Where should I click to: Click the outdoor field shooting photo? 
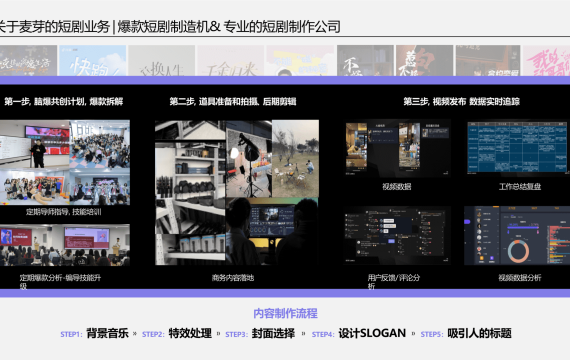click(296, 159)
